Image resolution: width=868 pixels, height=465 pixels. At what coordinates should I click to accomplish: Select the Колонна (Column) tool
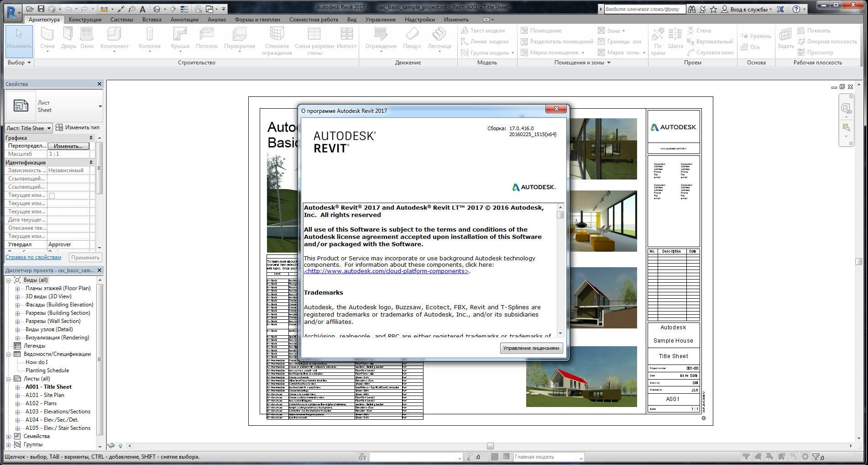pos(149,40)
